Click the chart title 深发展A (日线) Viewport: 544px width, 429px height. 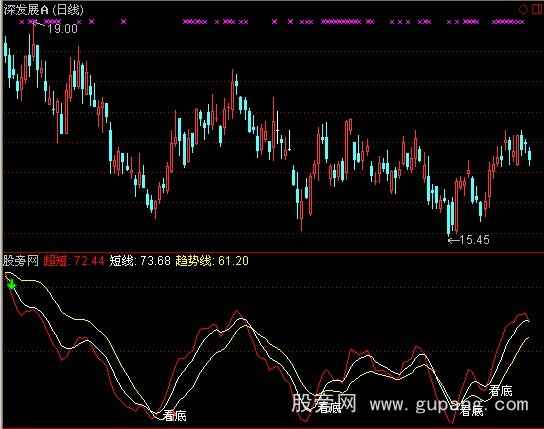[x=44, y=9]
